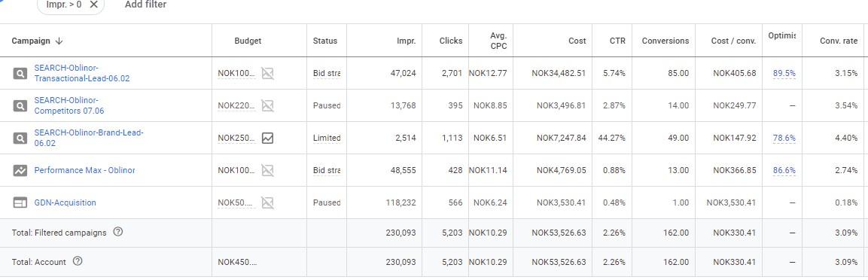Click help icon next to Total: Account

[78, 262]
